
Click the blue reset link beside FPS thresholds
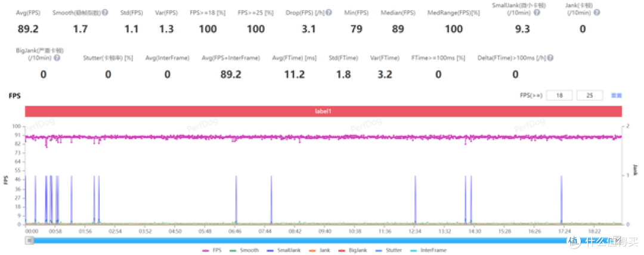(617, 96)
